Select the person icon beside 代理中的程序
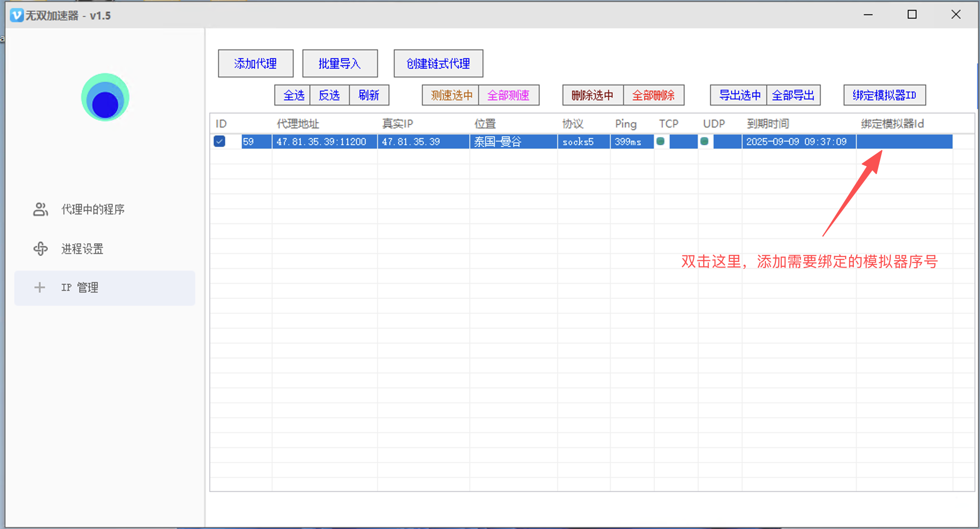980x529 pixels. 40,209
